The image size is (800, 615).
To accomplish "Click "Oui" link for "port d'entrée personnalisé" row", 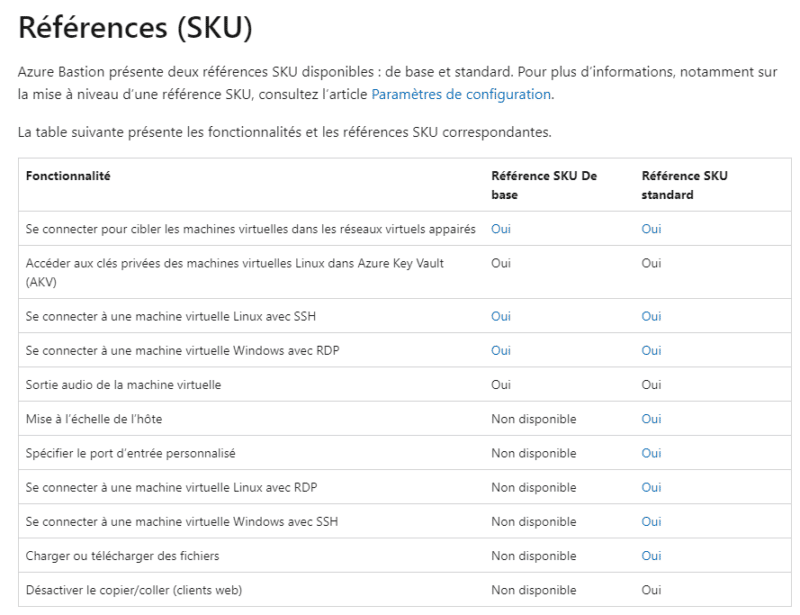I will [x=651, y=453].
